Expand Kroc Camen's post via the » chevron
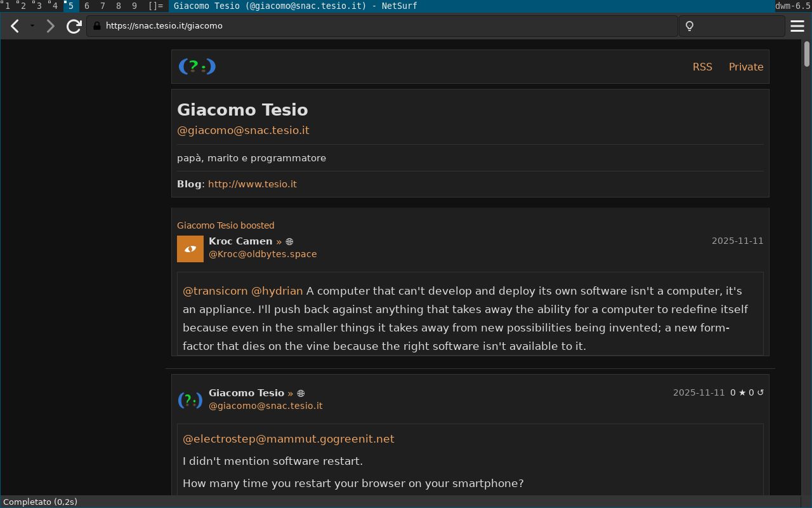Image resolution: width=812 pixels, height=508 pixels. click(279, 241)
